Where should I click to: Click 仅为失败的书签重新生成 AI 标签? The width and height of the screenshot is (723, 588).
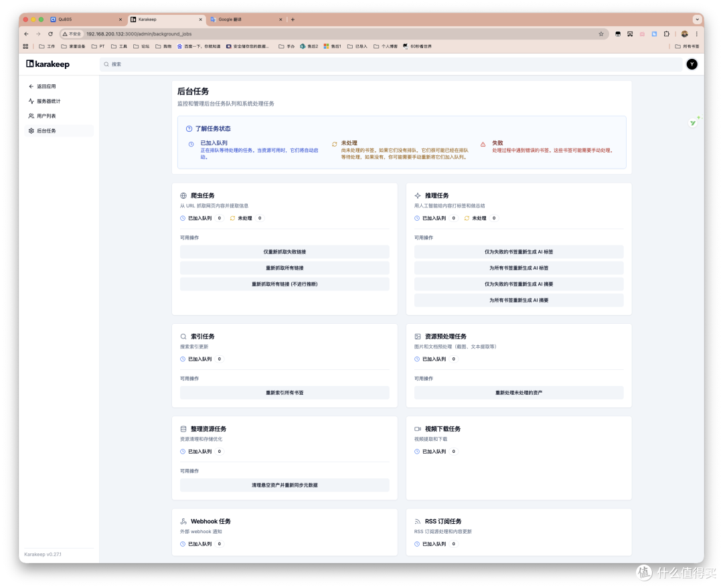[519, 252]
